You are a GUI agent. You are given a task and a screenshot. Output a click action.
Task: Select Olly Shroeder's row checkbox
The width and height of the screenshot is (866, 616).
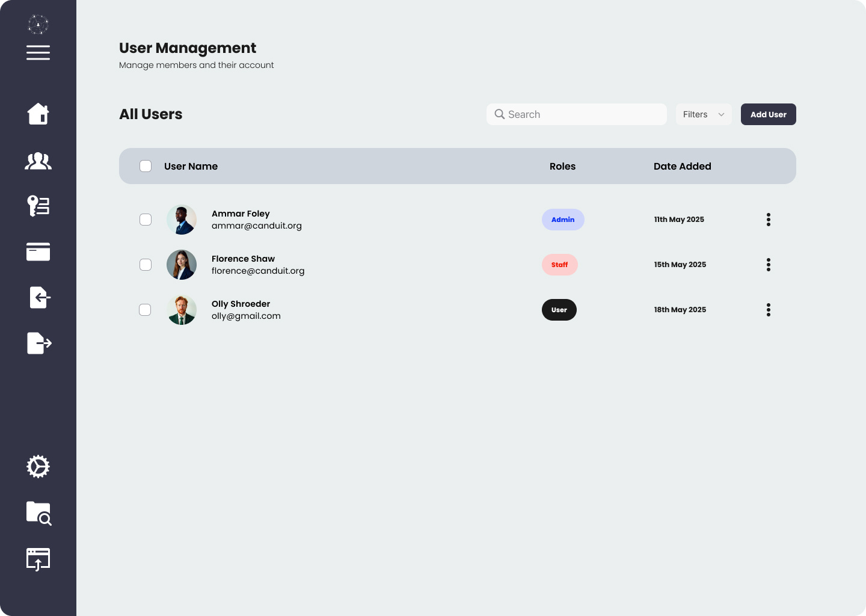coord(145,310)
